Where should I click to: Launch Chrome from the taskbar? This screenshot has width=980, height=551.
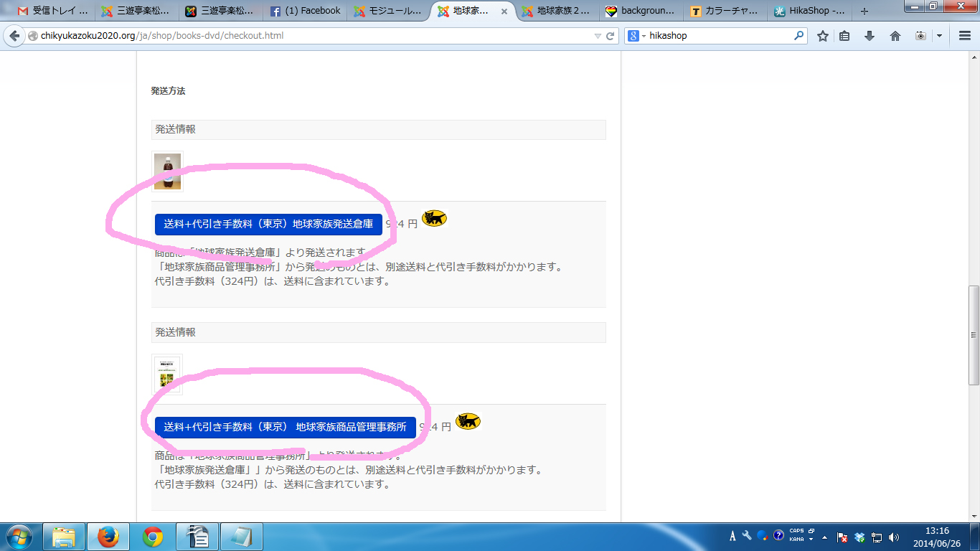pyautogui.click(x=153, y=537)
